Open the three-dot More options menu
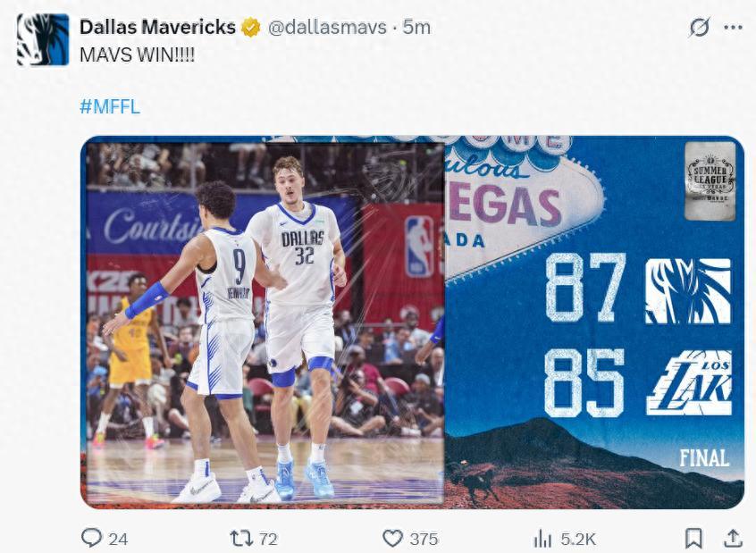Screen dimensions: 756x553 pyautogui.click(x=733, y=28)
